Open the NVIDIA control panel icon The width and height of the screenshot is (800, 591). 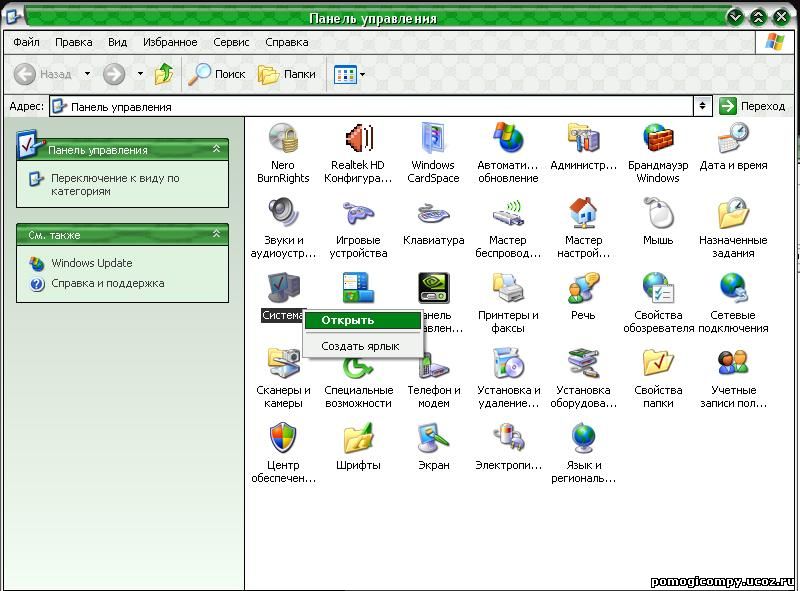[x=433, y=288]
